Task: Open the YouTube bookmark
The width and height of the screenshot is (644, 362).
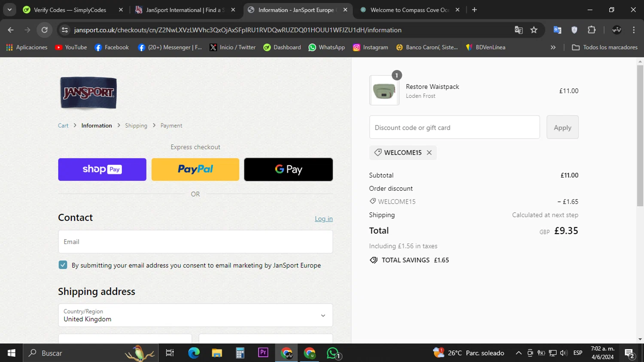Action: click(x=71, y=47)
